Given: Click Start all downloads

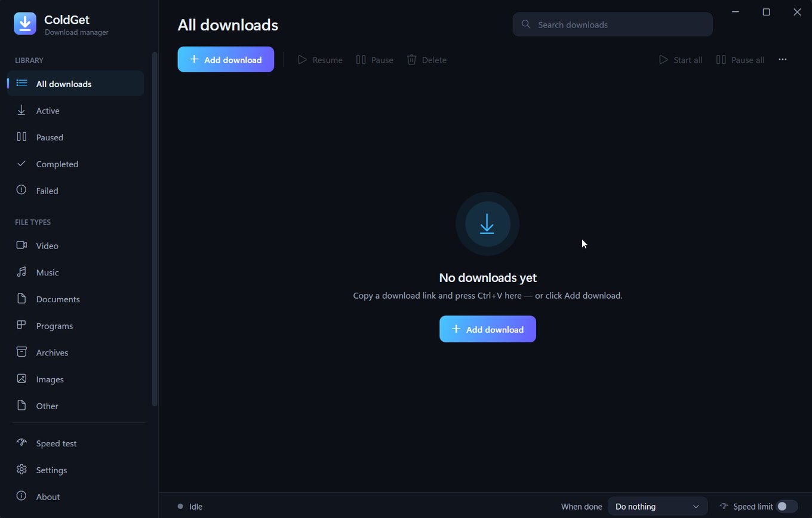Looking at the screenshot, I should click(x=680, y=60).
